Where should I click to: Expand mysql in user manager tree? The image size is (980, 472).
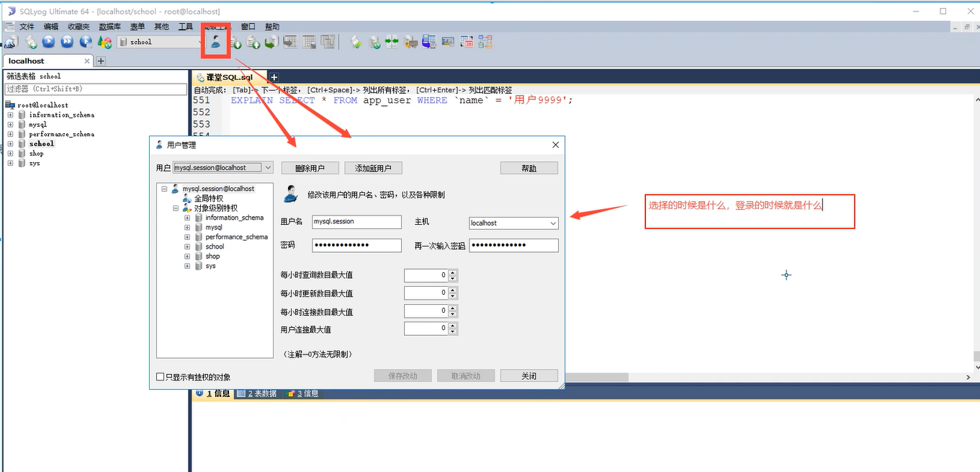tap(187, 227)
